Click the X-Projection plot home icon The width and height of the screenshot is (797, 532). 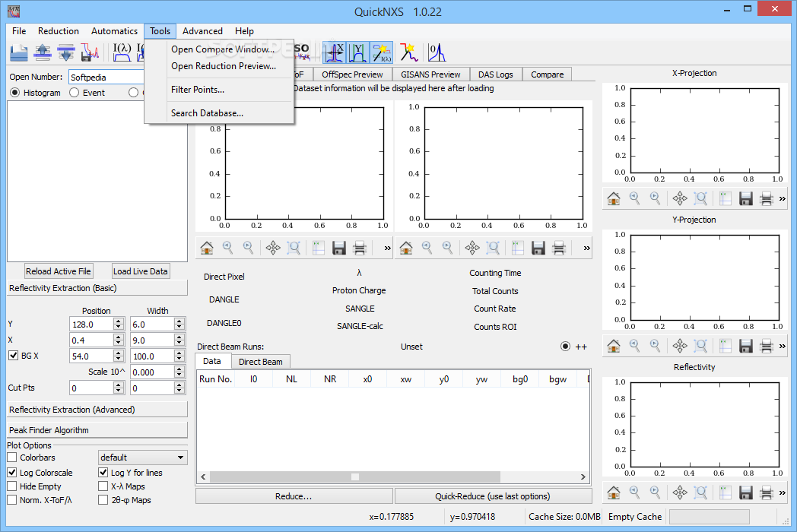(x=614, y=198)
